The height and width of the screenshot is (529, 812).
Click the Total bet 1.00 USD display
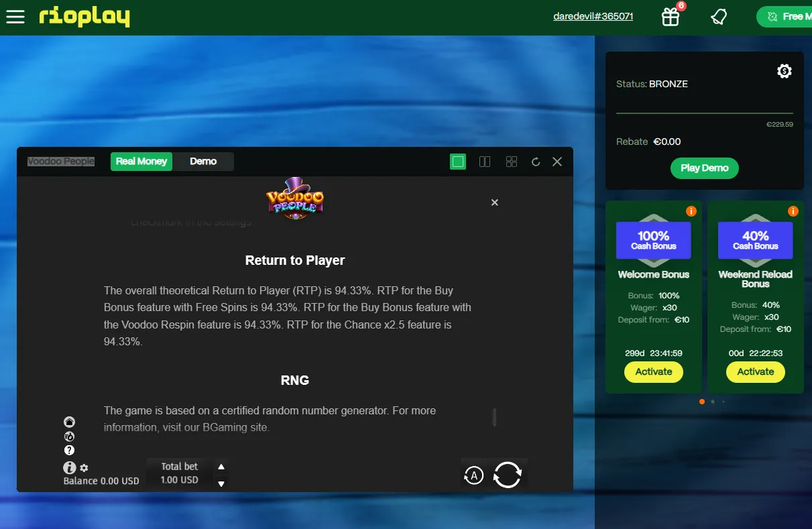(x=180, y=473)
